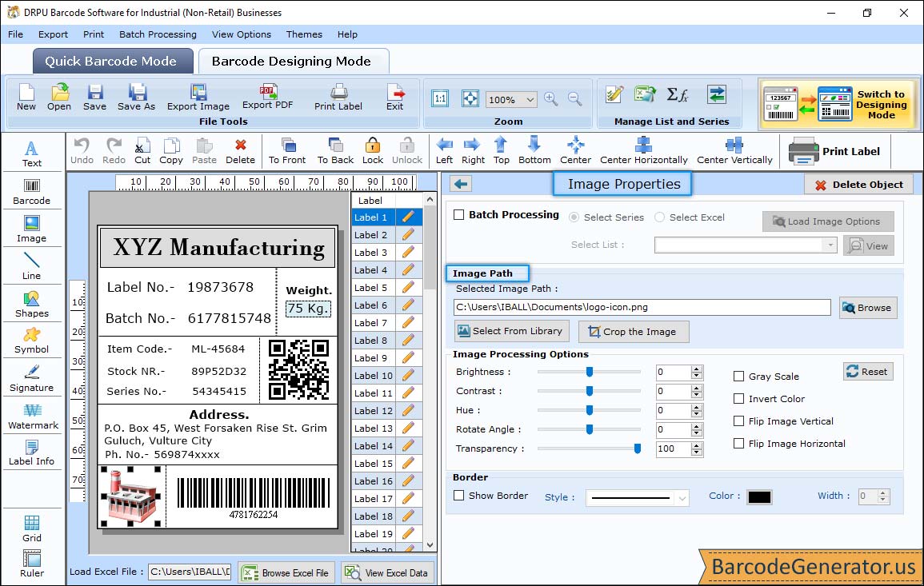
Task: Click the New file icon
Action: [26, 98]
